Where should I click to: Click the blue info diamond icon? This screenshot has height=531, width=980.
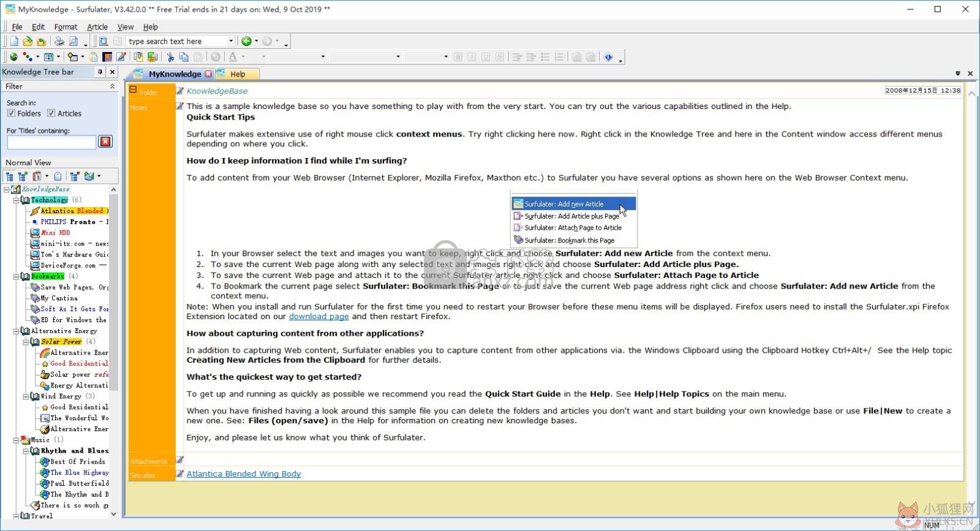[608, 57]
